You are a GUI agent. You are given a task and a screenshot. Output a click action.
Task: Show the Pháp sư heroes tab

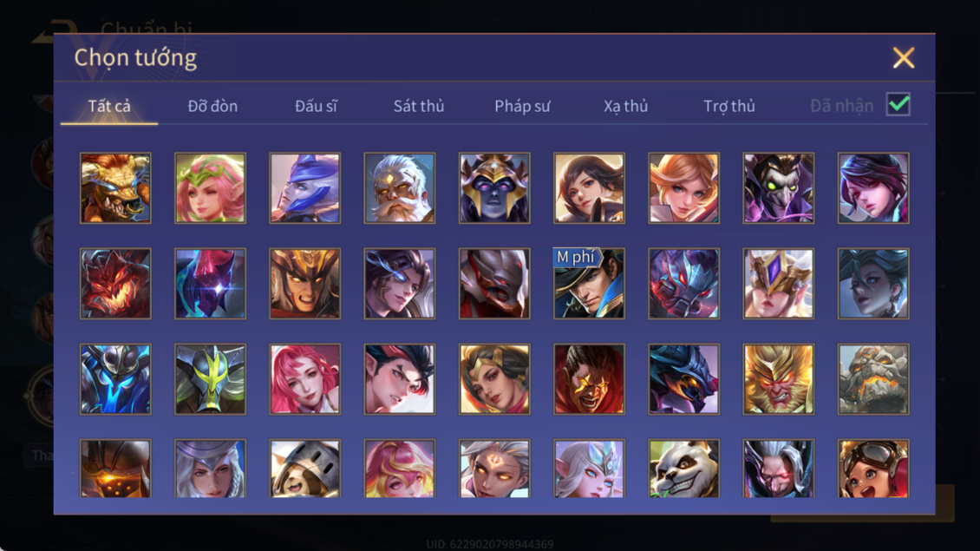pos(522,106)
